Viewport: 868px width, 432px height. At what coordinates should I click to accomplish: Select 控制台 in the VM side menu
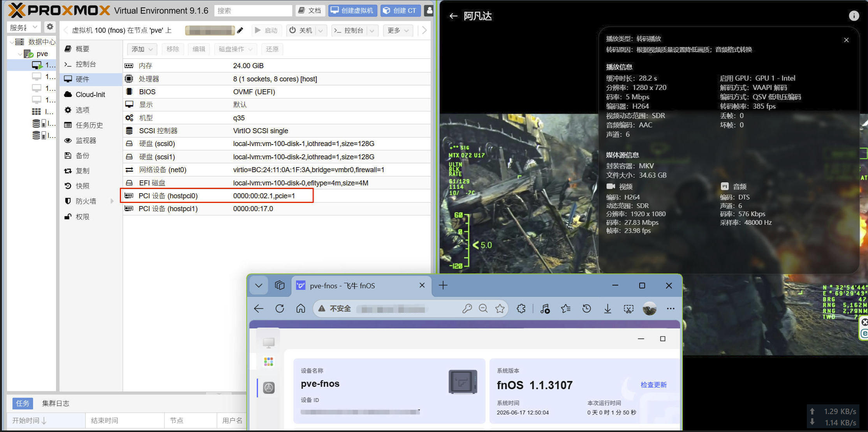tap(91, 64)
